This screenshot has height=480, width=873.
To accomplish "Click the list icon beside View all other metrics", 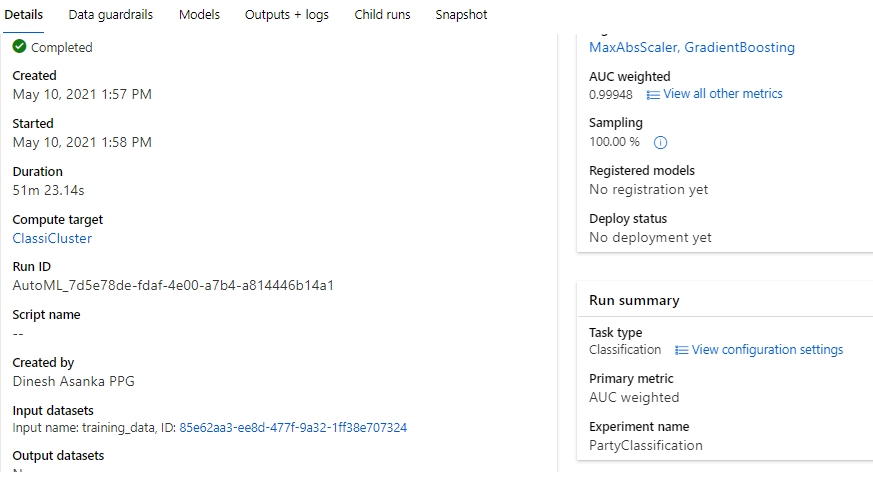I will (653, 94).
